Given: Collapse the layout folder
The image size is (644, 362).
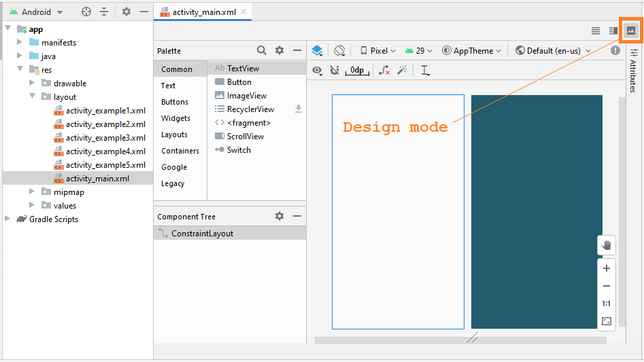Looking at the screenshot, I should tap(33, 96).
